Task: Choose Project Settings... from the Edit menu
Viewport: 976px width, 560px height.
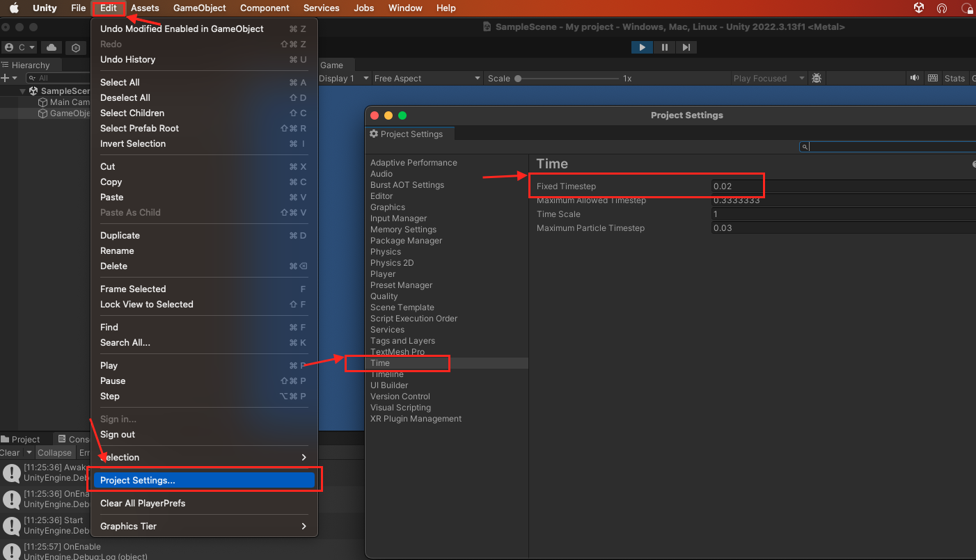Action: point(204,480)
